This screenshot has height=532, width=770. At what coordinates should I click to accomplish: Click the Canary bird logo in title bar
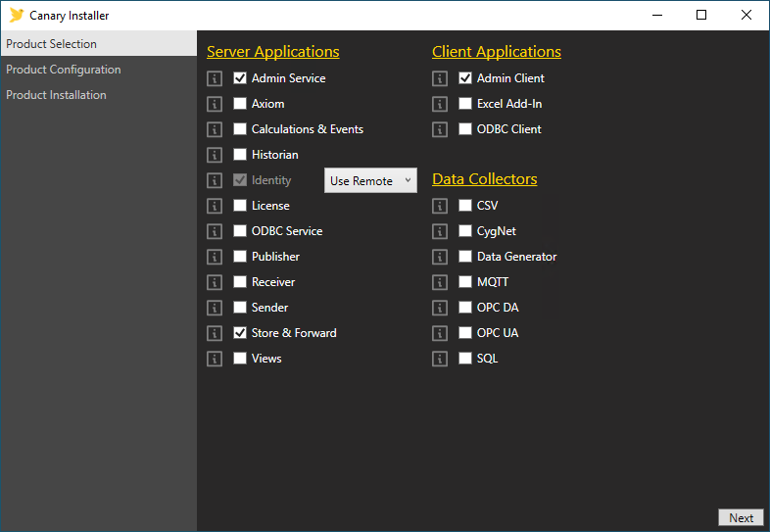coord(16,15)
